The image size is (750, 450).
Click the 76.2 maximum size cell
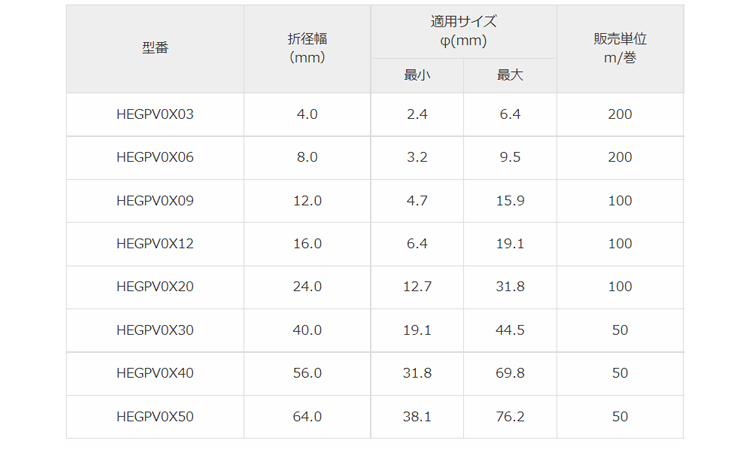click(509, 416)
